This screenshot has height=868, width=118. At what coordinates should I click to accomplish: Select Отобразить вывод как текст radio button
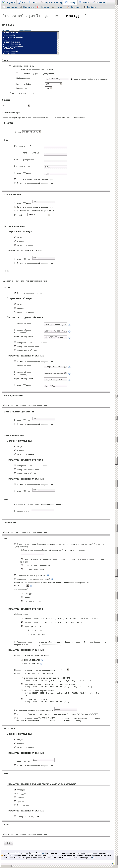pyautogui.click(x=10, y=93)
